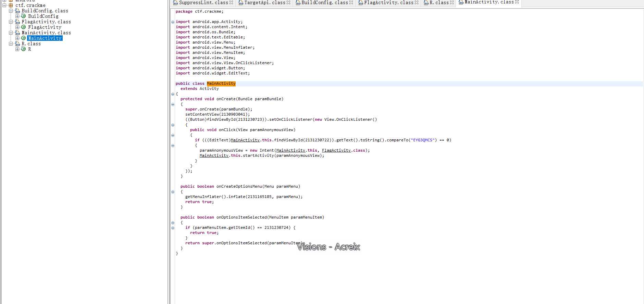The width and height of the screenshot is (644, 304).
Task: Switch to the R.class tab
Action: pyautogui.click(x=439, y=3)
